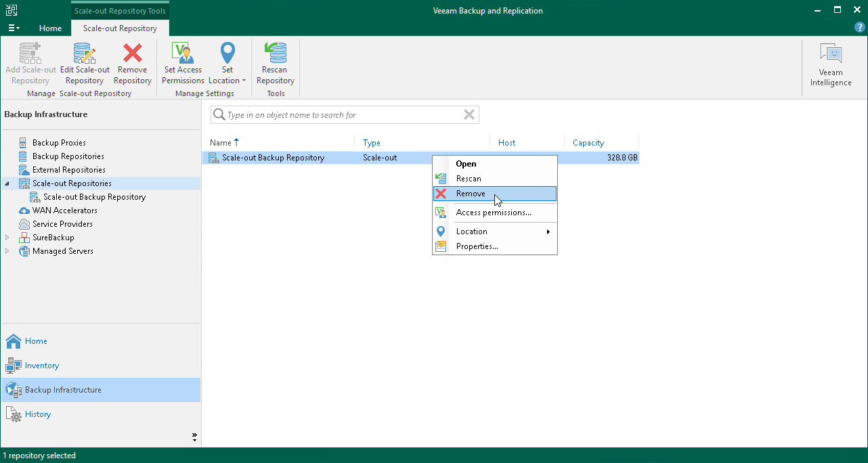The height and width of the screenshot is (463, 868).
Task: Expand the Managed Servers tree node
Action: (6, 250)
